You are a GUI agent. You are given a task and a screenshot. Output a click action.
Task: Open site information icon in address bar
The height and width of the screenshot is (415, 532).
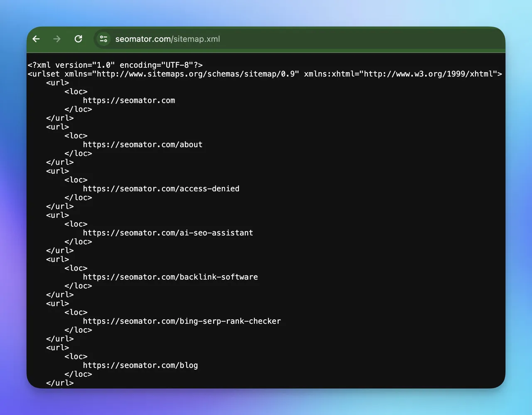coord(103,39)
